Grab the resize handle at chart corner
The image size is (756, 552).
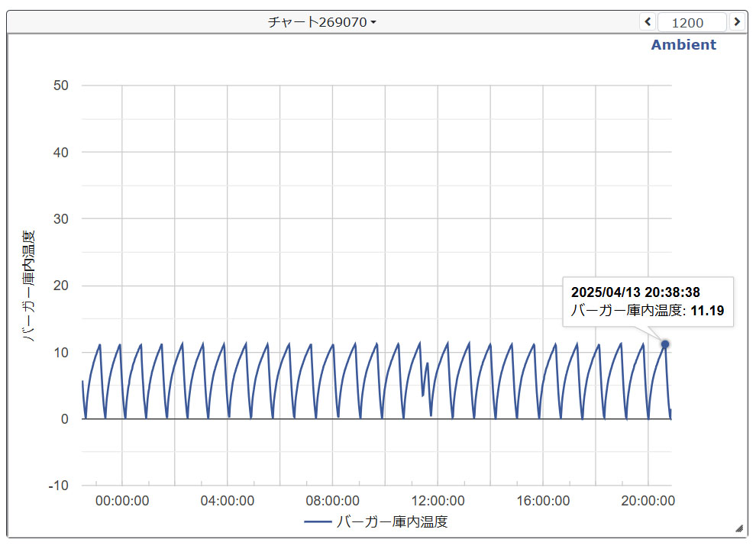coord(739,529)
